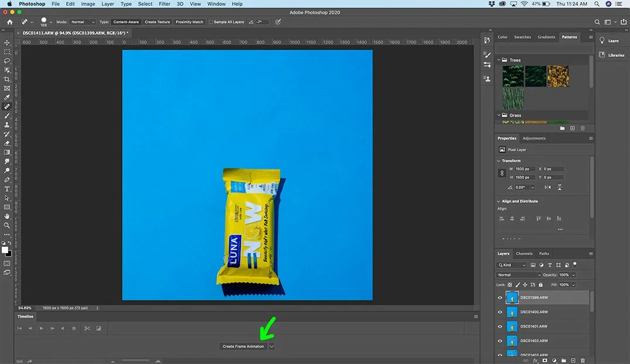
Task: Select the Spot Healing Brush tool
Action: (x=7, y=107)
